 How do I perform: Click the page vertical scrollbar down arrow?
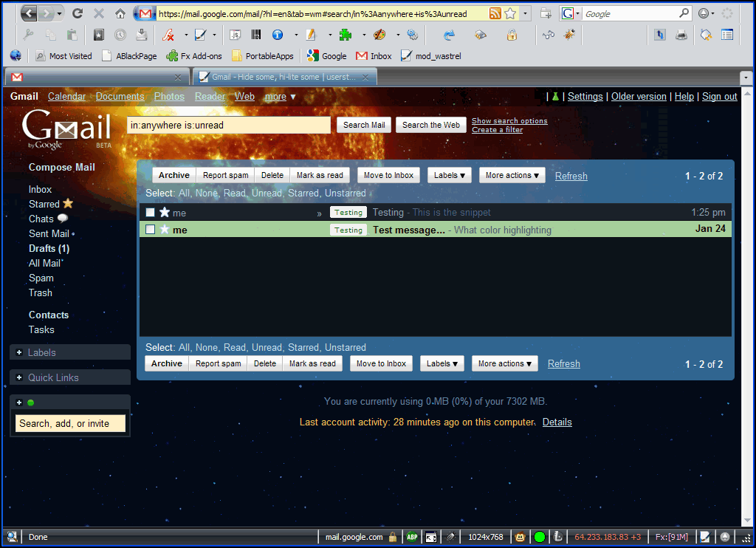point(747,521)
